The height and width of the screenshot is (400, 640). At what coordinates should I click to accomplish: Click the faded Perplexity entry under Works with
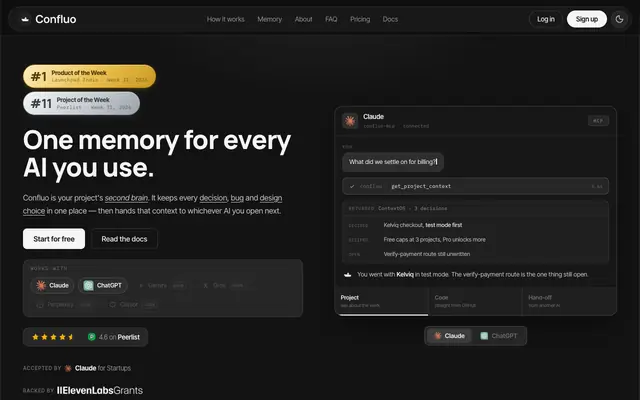pos(64,304)
